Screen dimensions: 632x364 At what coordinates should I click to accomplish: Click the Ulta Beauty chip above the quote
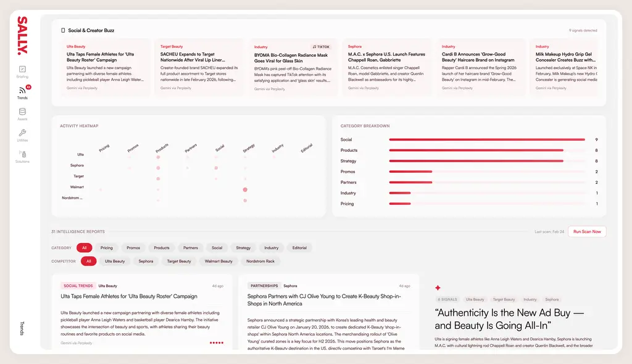[x=475, y=299]
